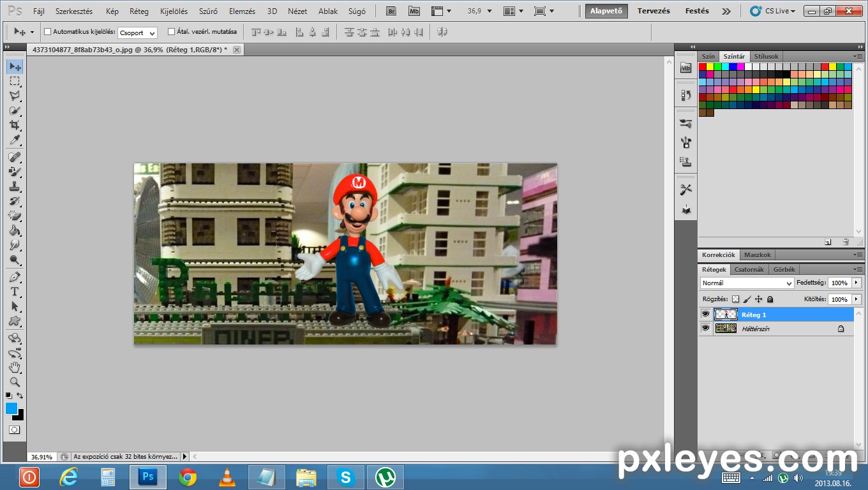The image size is (868, 490).
Task: Switch to the Tervezés workspace
Action: point(654,11)
